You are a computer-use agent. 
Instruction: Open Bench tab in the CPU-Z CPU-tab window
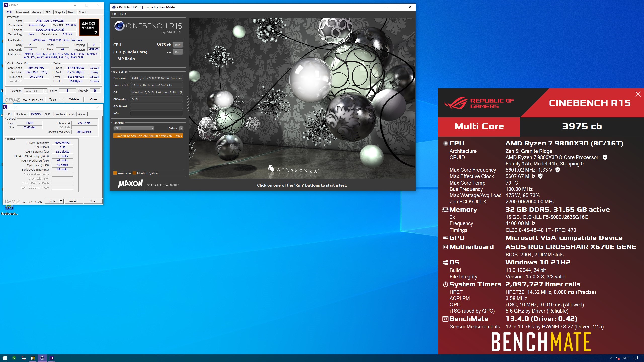(72, 12)
